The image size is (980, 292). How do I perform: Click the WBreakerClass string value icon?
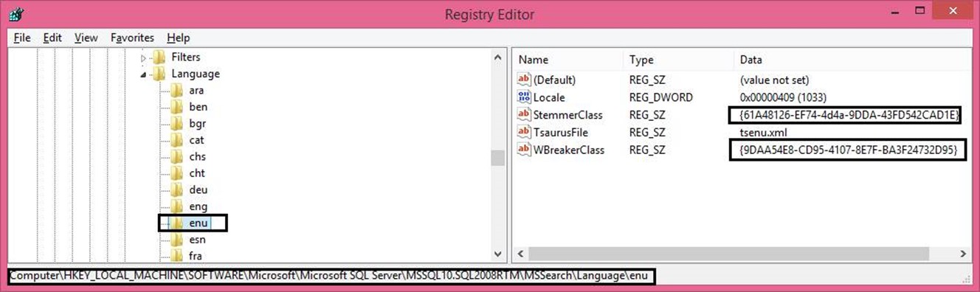(524, 150)
